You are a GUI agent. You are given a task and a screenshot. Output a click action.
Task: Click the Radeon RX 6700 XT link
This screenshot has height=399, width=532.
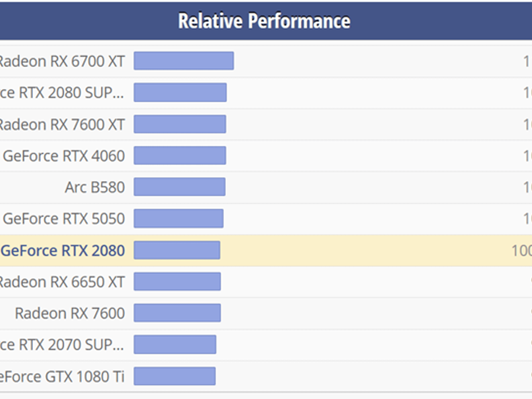[x=62, y=61]
